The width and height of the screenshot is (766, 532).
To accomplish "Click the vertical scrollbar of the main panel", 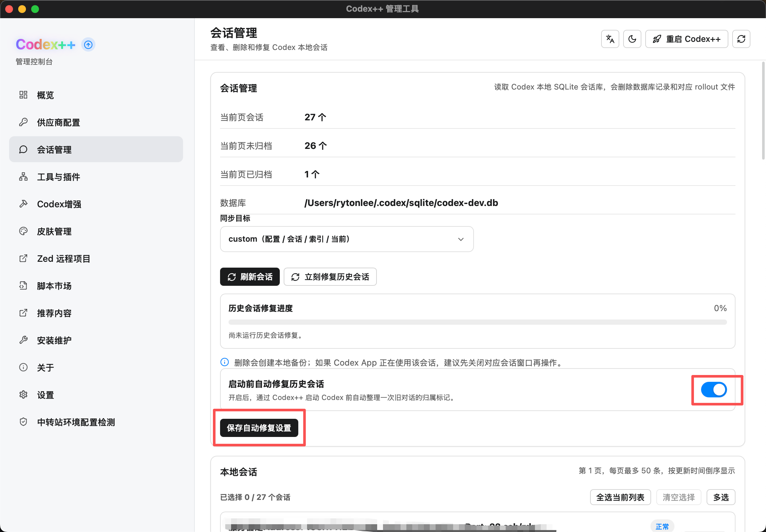I will pos(763,111).
